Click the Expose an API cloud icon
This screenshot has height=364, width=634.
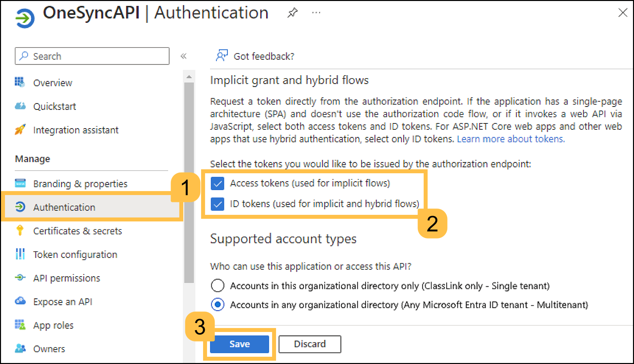[x=20, y=301]
